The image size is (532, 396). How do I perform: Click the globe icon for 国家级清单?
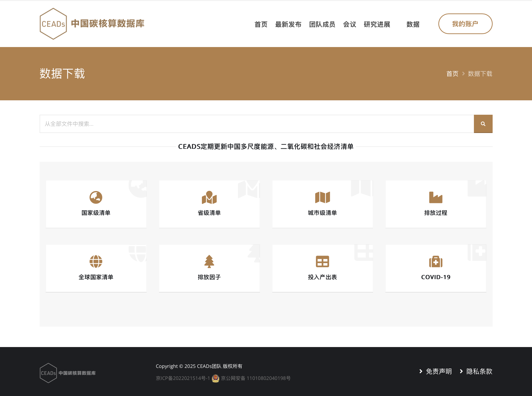96,197
